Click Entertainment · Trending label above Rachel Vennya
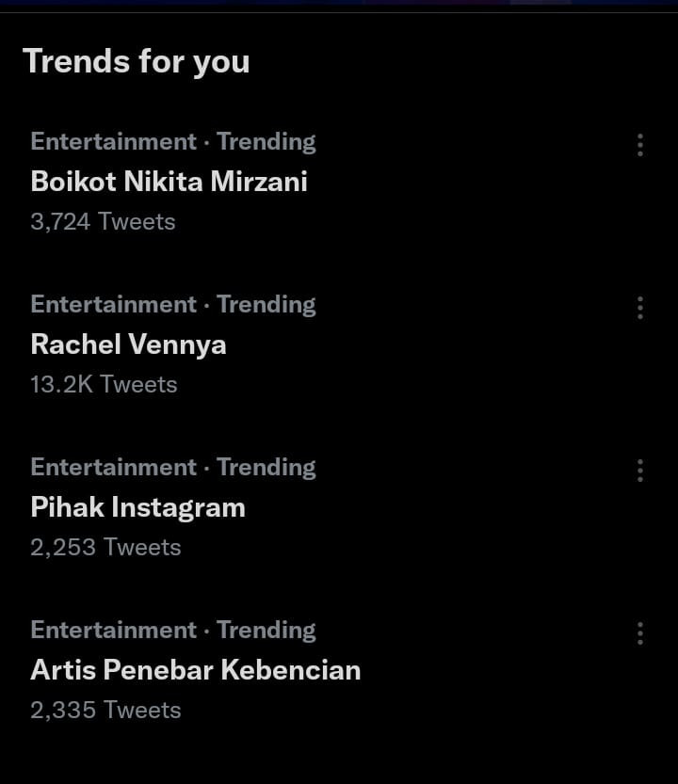678x784 pixels. pyautogui.click(x=173, y=305)
